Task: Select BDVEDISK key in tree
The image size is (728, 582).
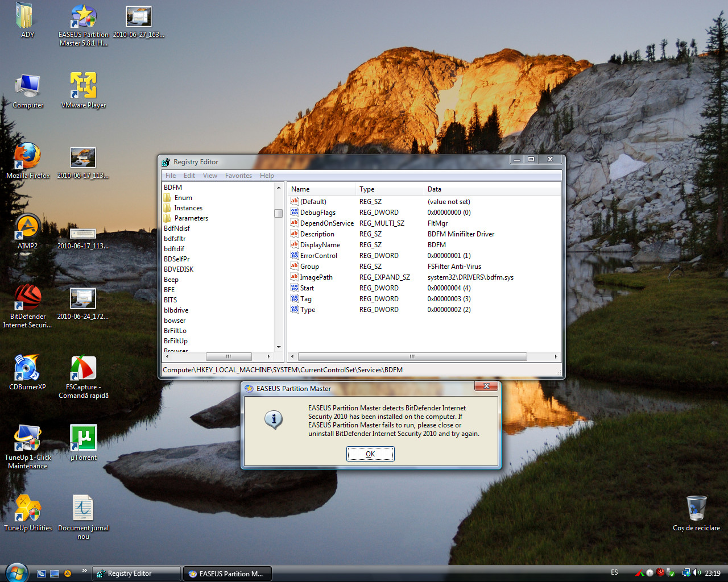Action: coord(179,269)
